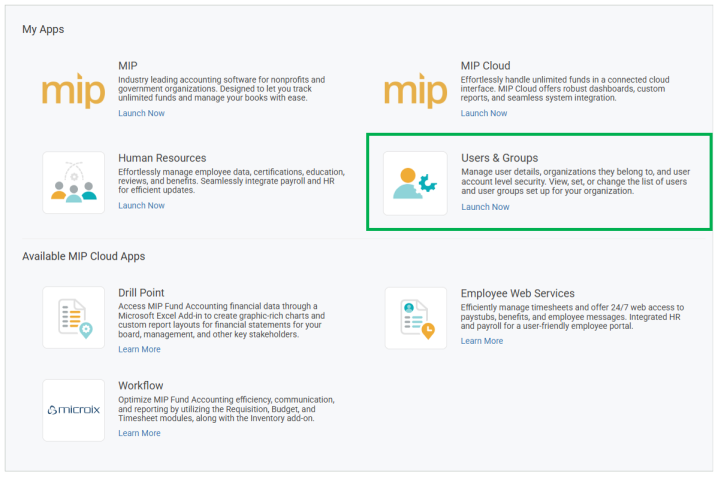Click the Workflow microix logo icon
This screenshot has width=718, height=478.
tap(74, 410)
